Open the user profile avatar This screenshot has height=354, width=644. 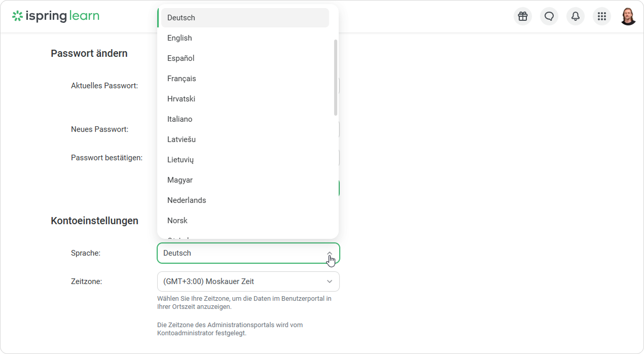[628, 16]
